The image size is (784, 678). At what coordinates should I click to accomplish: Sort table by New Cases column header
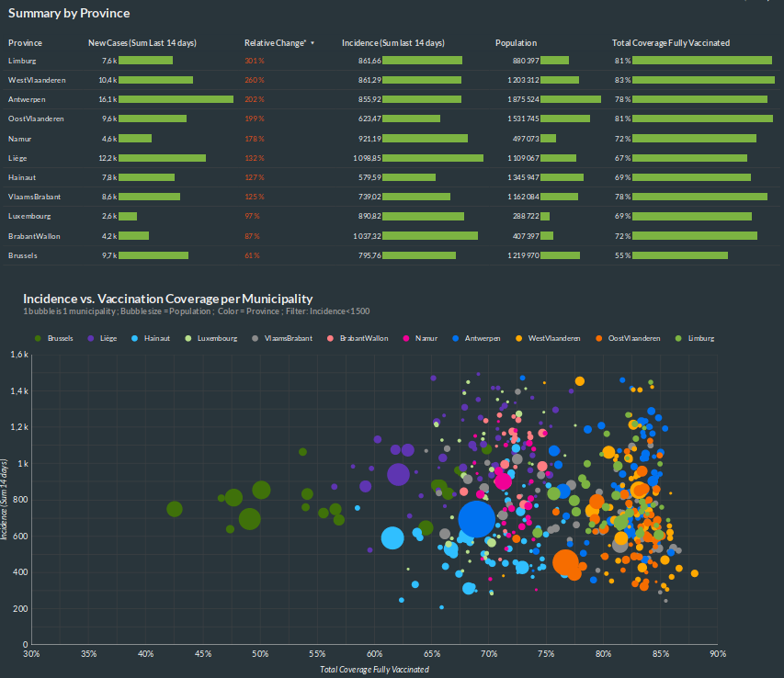pyautogui.click(x=142, y=43)
